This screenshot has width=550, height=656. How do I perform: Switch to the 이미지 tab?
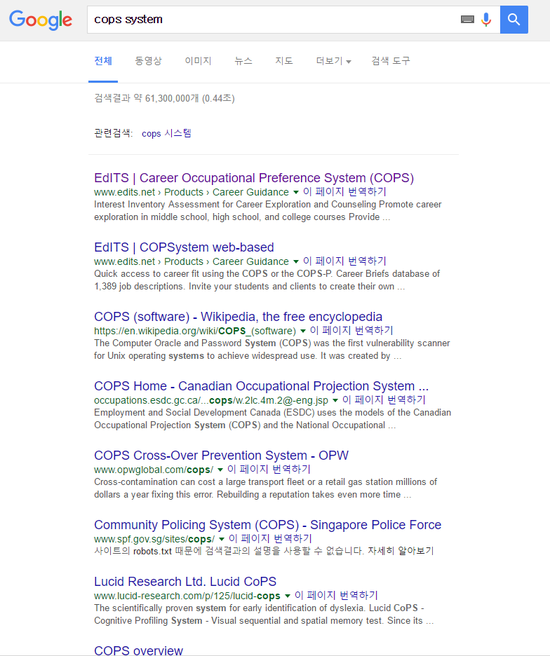click(x=198, y=61)
